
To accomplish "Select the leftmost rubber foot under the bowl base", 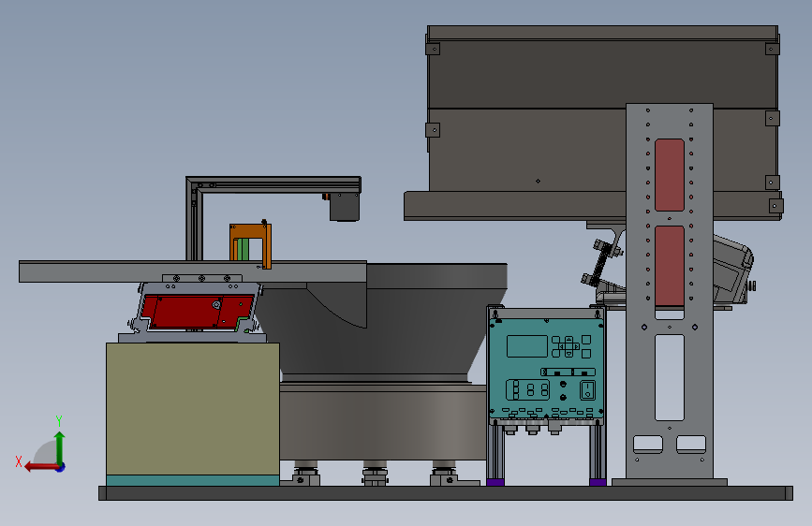I will [x=305, y=474].
